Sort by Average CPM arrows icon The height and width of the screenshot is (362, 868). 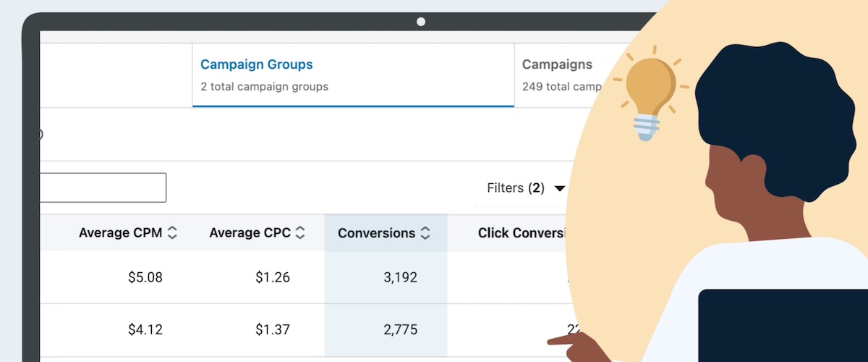pos(172,233)
